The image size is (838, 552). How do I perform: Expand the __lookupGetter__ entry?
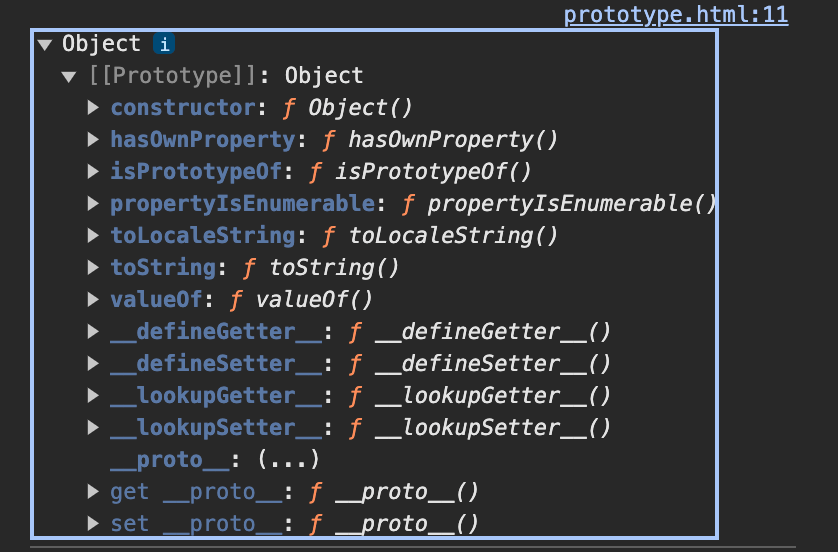point(94,396)
